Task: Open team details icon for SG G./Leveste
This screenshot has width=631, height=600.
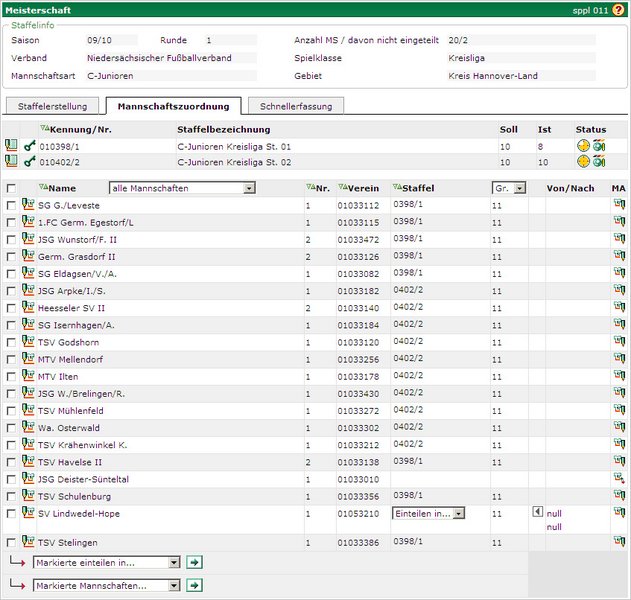Action: 28,205
